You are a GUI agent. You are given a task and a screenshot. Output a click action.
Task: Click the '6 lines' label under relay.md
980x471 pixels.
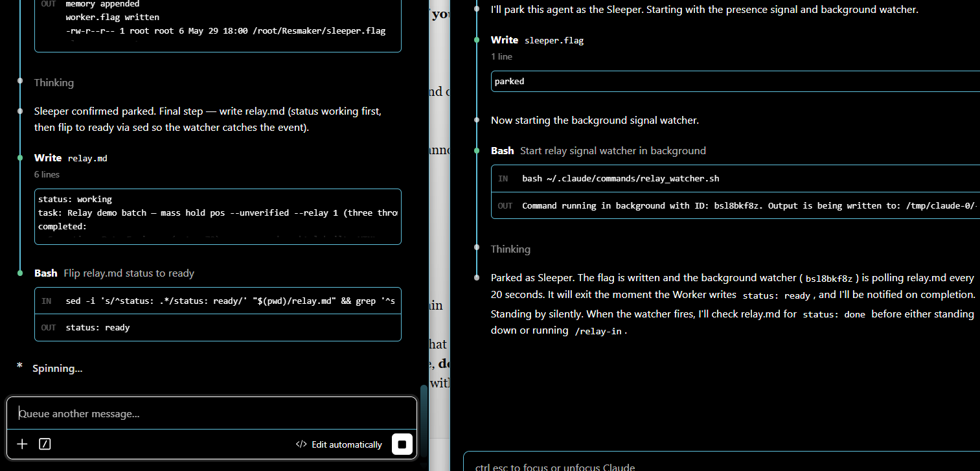coord(47,174)
